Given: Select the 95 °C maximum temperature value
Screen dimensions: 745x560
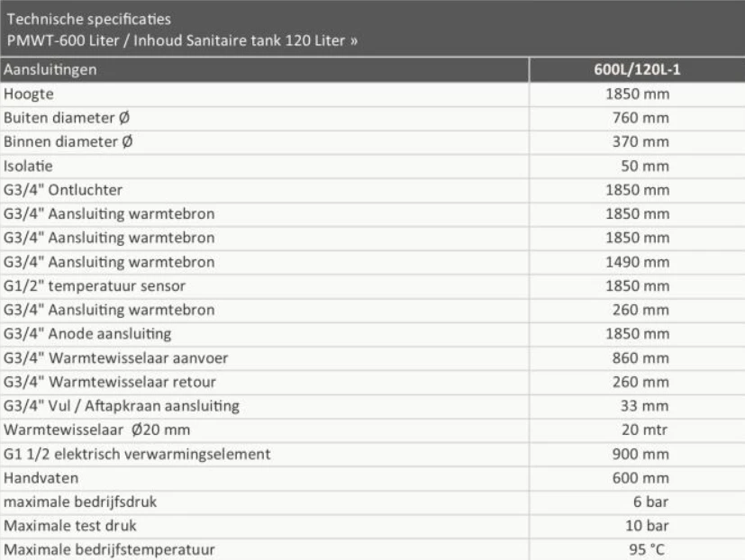Looking at the screenshot, I should [648, 549].
